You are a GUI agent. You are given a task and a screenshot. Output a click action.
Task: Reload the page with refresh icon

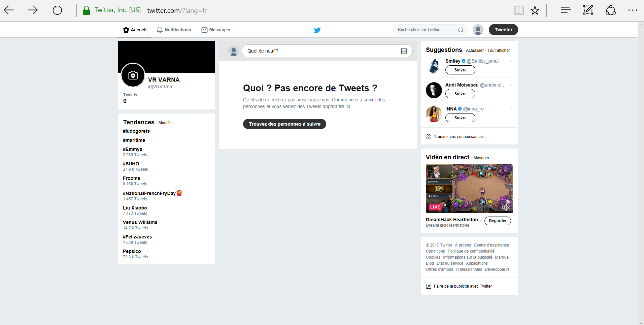click(57, 10)
